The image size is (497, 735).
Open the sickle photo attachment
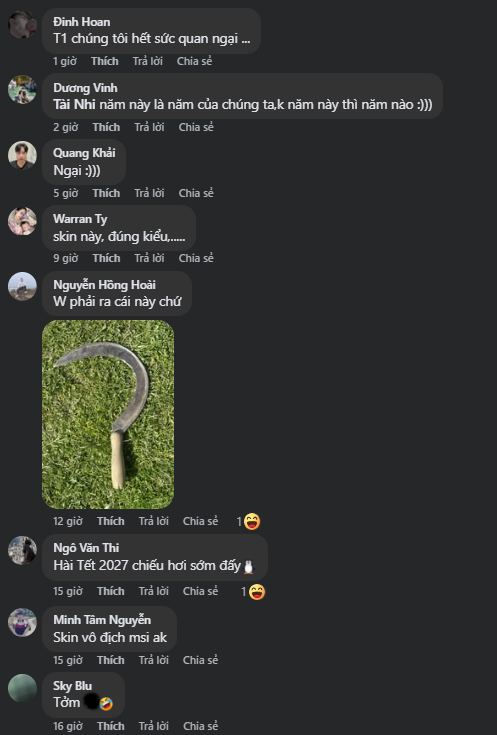click(x=108, y=414)
